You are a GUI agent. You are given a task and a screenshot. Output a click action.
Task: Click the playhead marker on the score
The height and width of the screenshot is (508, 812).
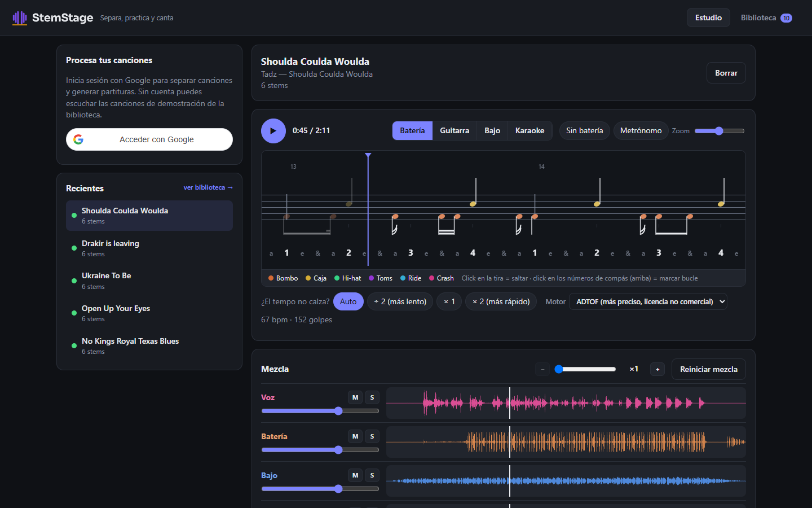tap(368, 155)
